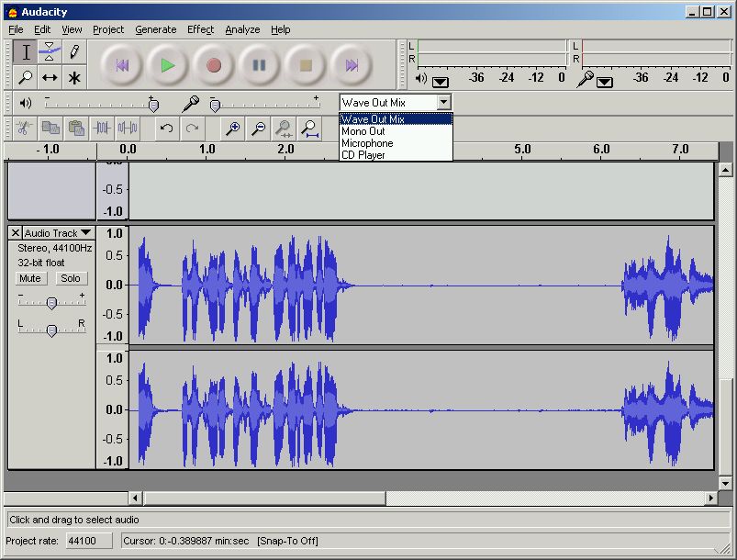Open the Project menu

(108, 29)
